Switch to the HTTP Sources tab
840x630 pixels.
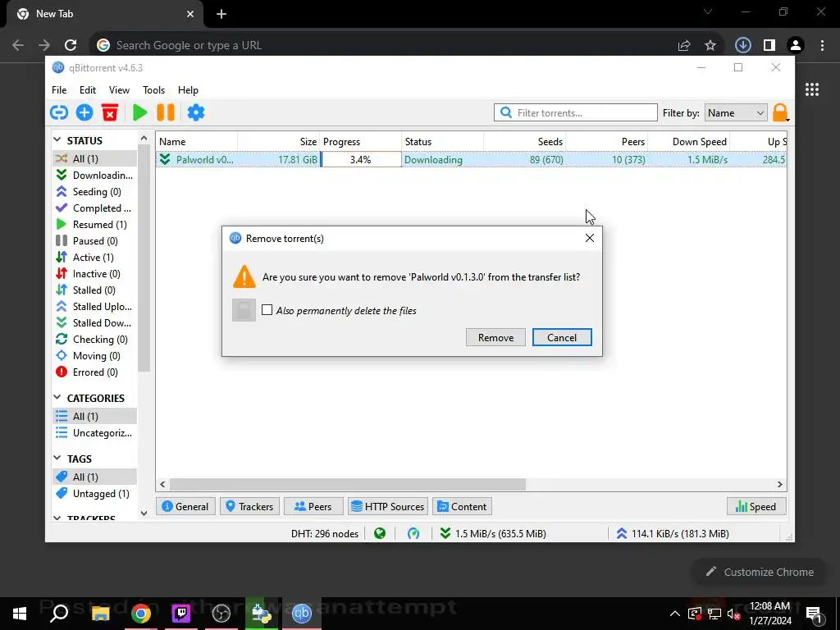(x=388, y=506)
